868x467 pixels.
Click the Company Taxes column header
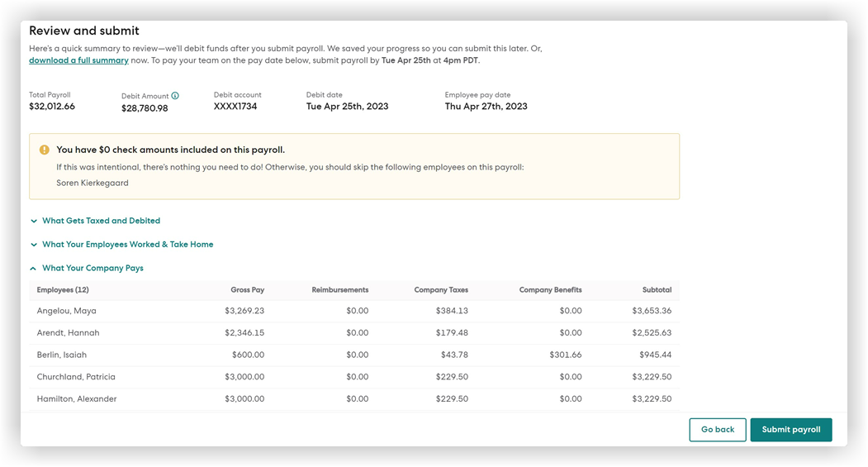[x=441, y=290]
